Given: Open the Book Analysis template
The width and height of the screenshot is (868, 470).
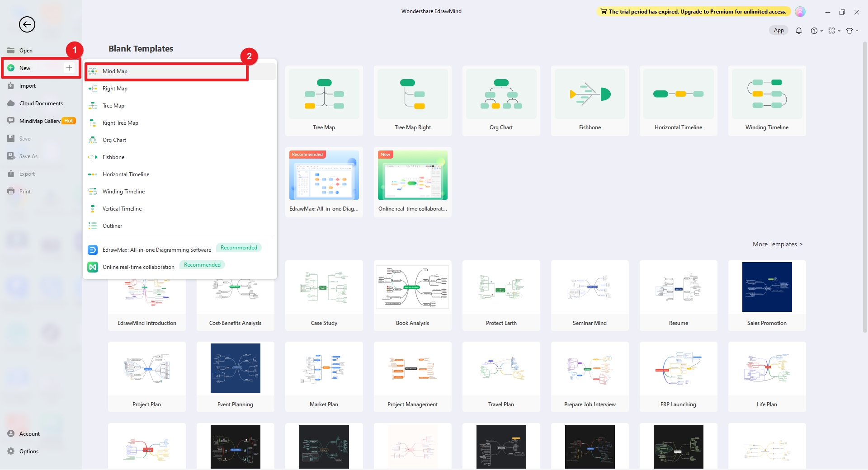Looking at the screenshot, I should coord(413,296).
